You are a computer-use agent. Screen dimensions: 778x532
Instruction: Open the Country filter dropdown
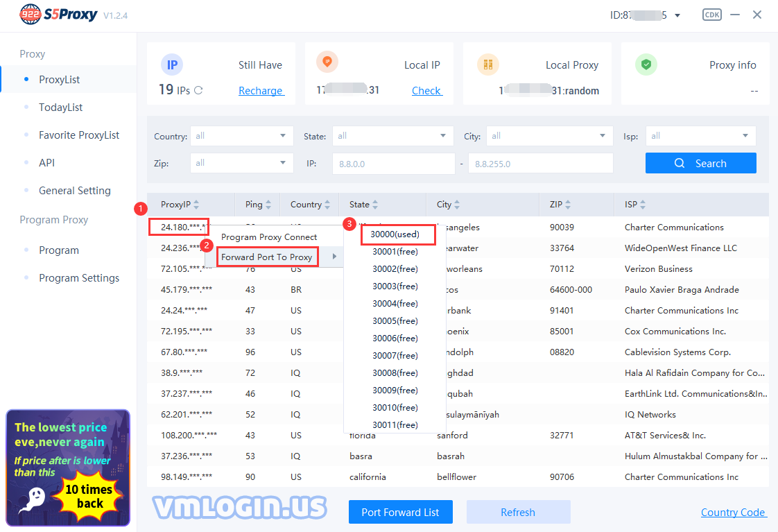point(241,135)
